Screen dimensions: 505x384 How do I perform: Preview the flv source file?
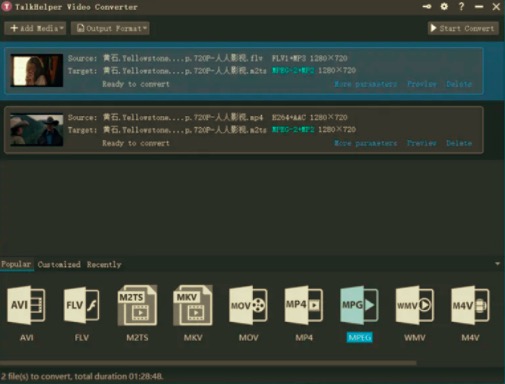tap(422, 84)
